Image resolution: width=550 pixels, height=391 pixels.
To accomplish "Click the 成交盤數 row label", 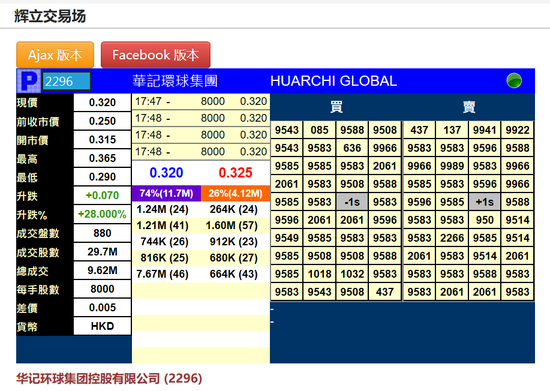I will pos(38,233).
